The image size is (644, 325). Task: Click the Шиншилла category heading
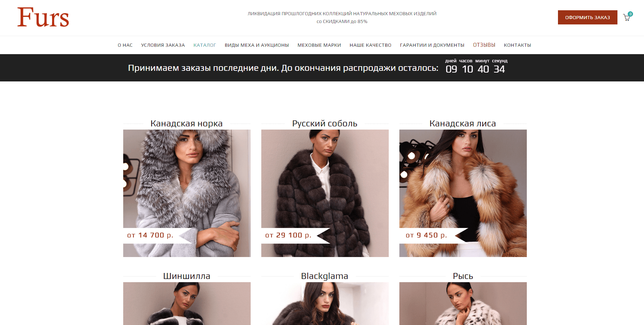click(x=187, y=276)
